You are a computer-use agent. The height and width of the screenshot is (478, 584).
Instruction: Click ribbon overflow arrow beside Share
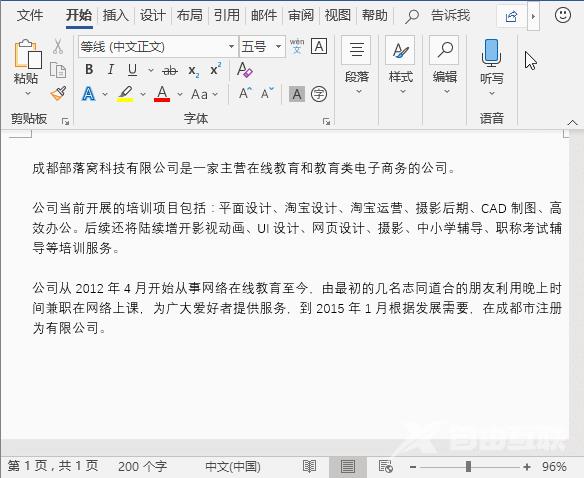[x=533, y=16]
